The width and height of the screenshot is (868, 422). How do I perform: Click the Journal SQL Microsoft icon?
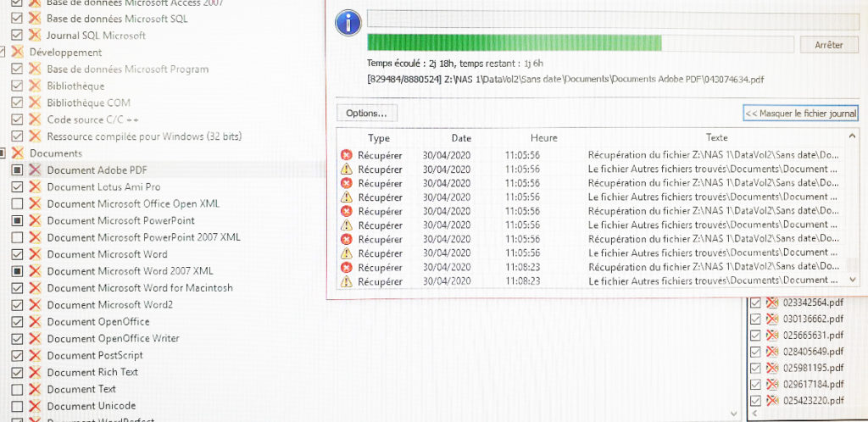(x=35, y=35)
